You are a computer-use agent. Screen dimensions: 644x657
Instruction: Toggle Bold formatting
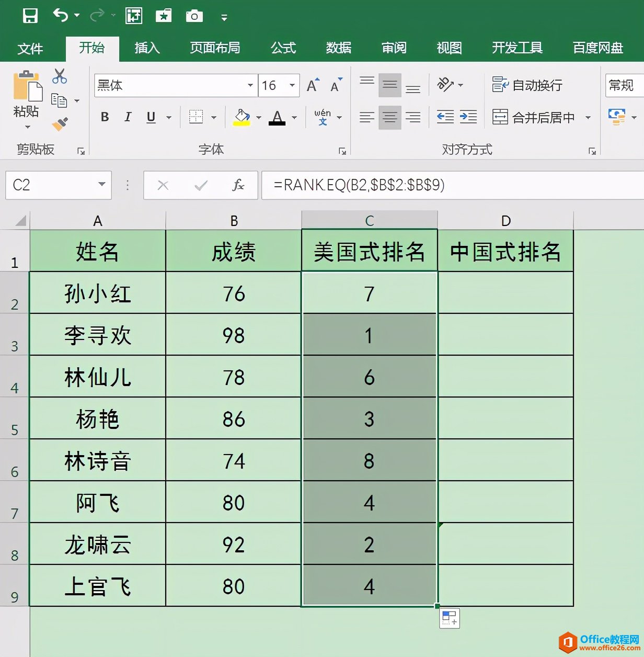pos(105,117)
